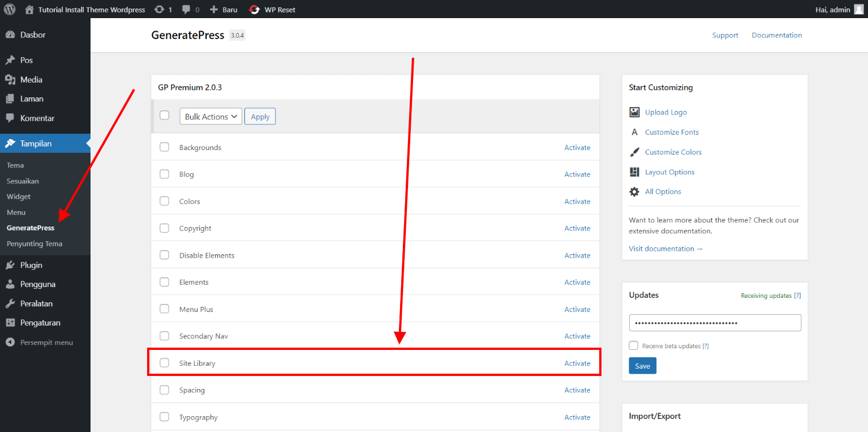Open updates via the circular arrows icon
The width and height of the screenshot is (868, 432).
tap(159, 9)
